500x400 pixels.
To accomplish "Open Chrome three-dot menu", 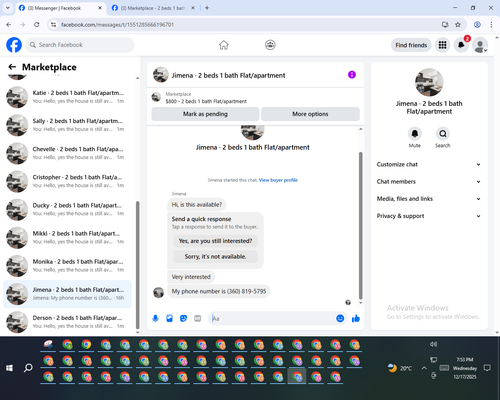I will (491, 24).
